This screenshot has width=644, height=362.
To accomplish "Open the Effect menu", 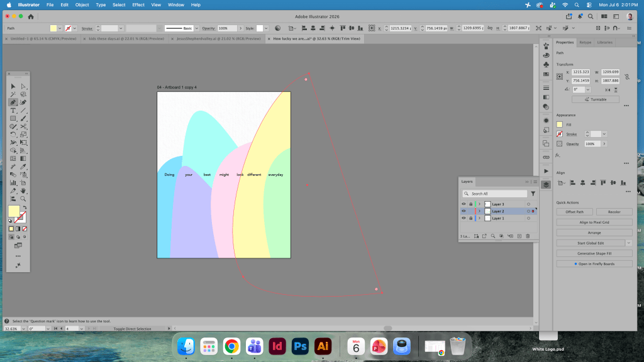I will [138, 5].
